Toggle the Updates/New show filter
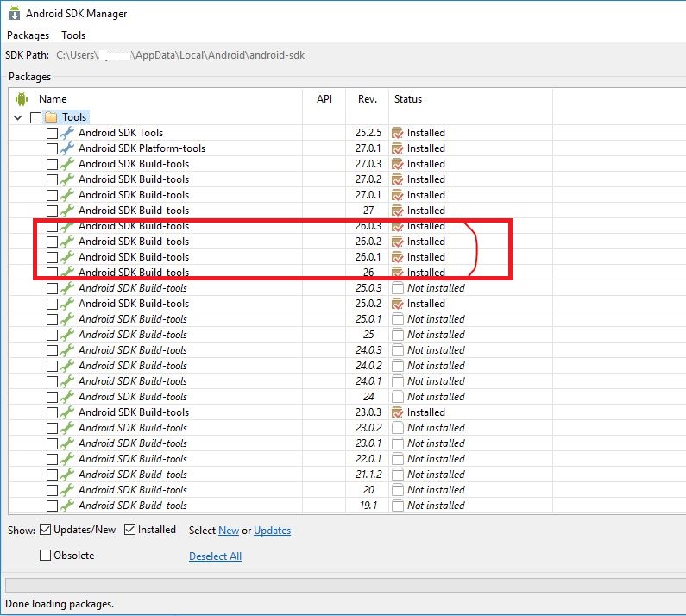 [x=45, y=530]
